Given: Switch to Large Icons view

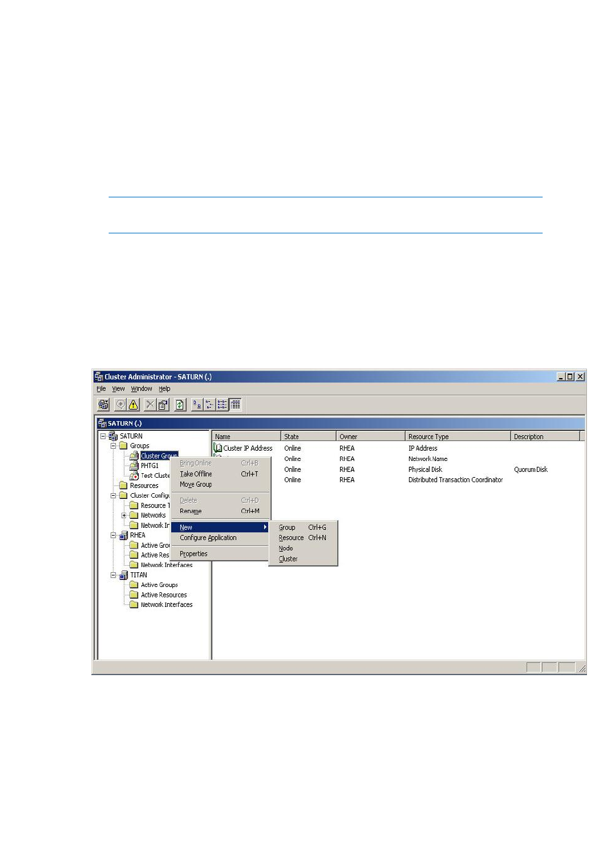Looking at the screenshot, I should click(x=197, y=404).
